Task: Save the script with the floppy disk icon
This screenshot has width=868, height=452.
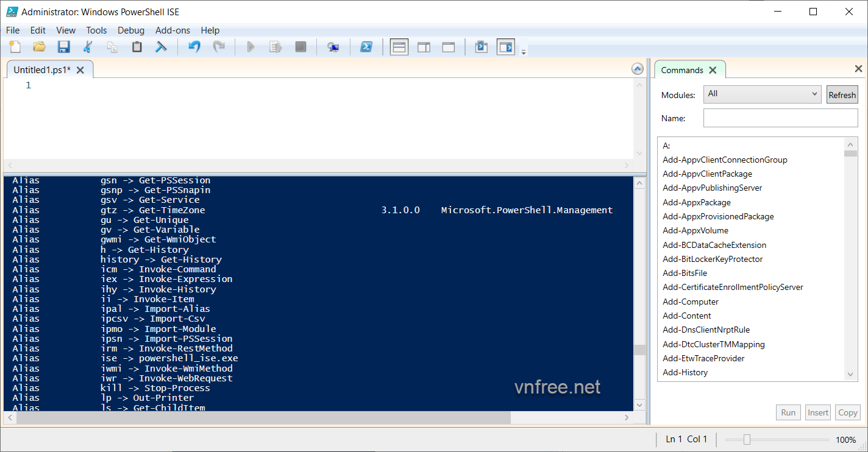Action: point(63,47)
